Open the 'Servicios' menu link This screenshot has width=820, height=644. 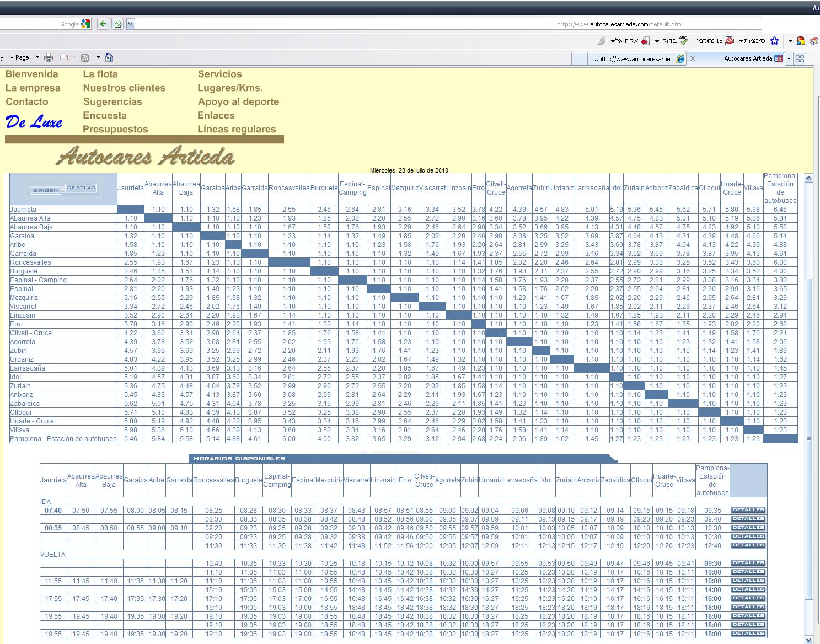click(220, 74)
